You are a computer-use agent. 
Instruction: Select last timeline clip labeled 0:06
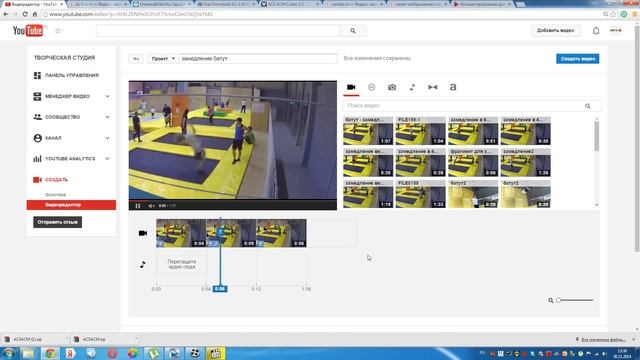click(x=281, y=233)
